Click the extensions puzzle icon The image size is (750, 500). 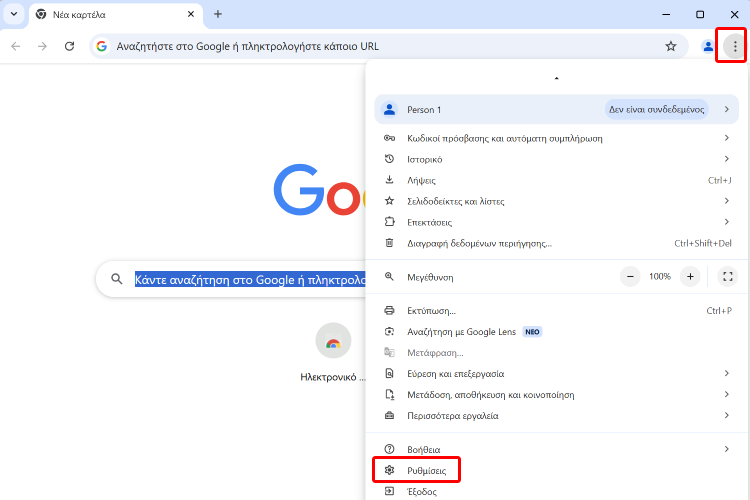coord(389,222)
